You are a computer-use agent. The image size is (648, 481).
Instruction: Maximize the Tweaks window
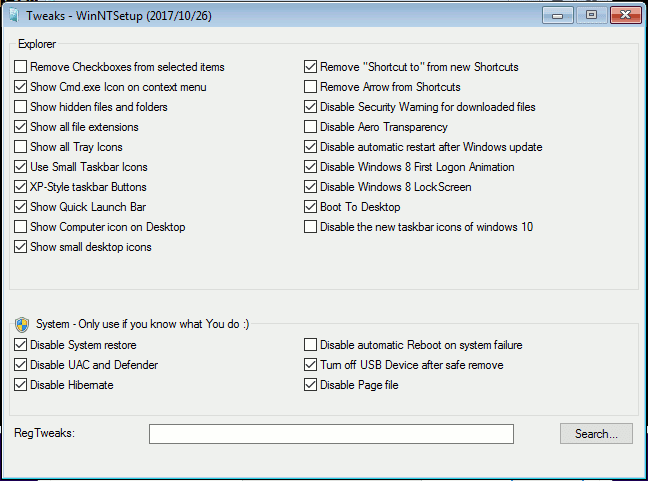click(591, 16)
